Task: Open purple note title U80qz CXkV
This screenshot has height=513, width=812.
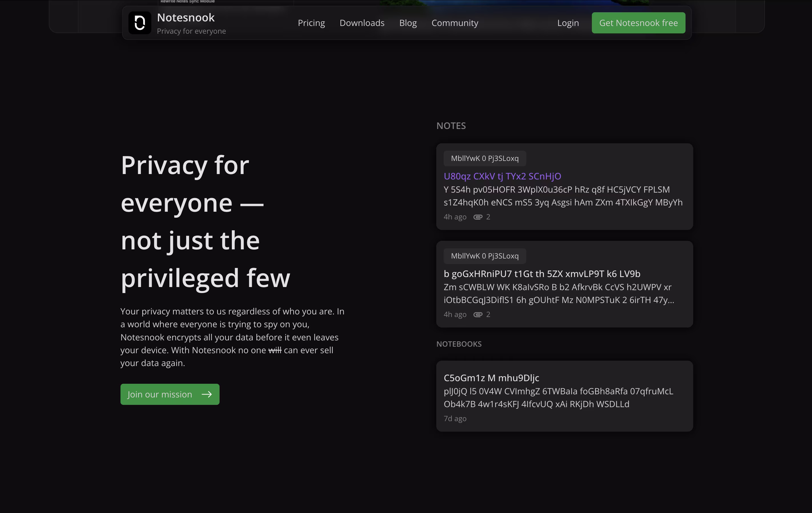Action: pos(502,176)
